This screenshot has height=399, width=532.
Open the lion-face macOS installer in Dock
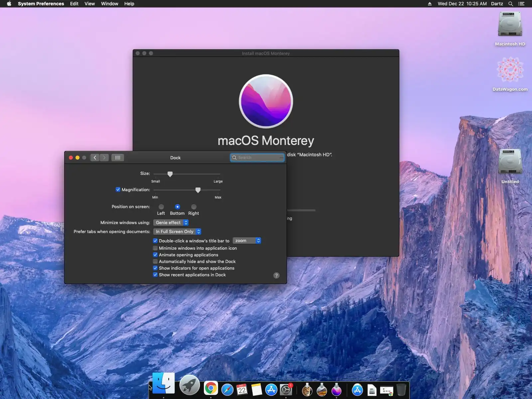[x=307, y=389]
